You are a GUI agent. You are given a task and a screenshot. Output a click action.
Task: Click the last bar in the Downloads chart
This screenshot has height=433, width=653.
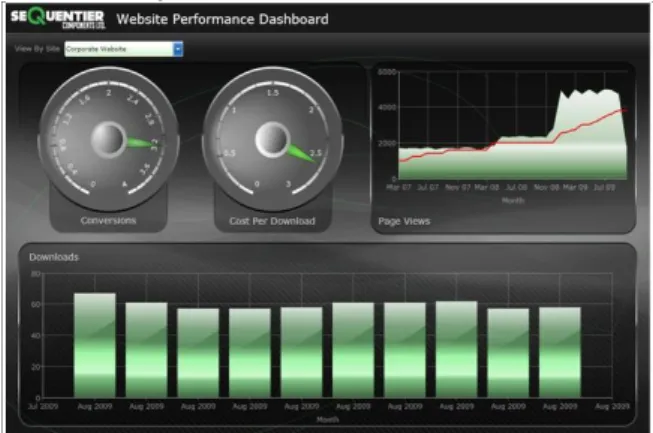560,352
